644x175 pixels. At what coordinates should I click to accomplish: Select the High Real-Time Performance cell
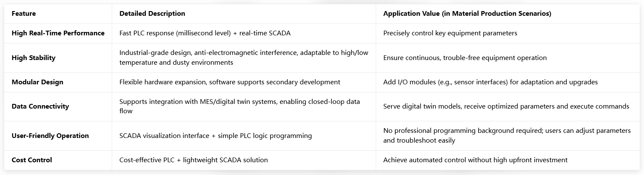click(x=58, y=33)
